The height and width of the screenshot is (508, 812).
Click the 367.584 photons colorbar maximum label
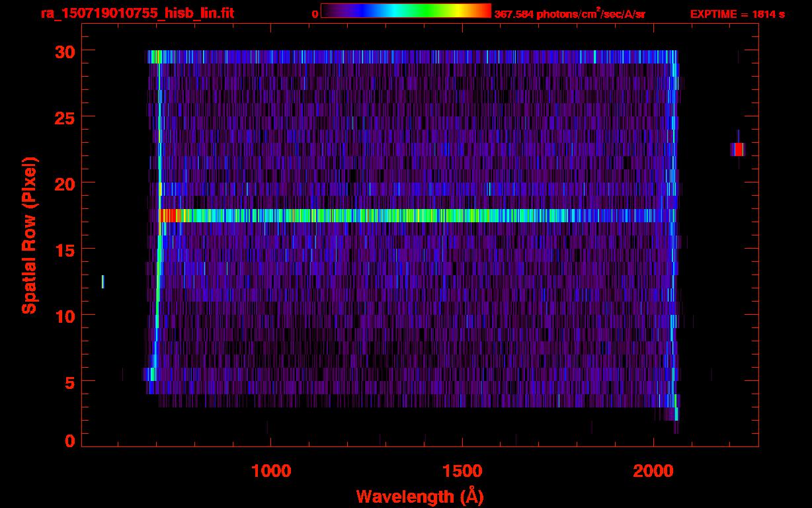569,14
